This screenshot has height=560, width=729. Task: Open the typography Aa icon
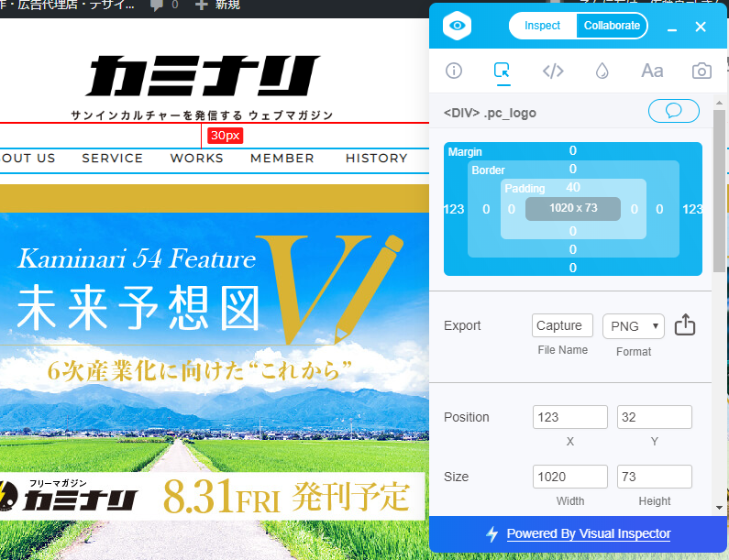tap(652, 71)
